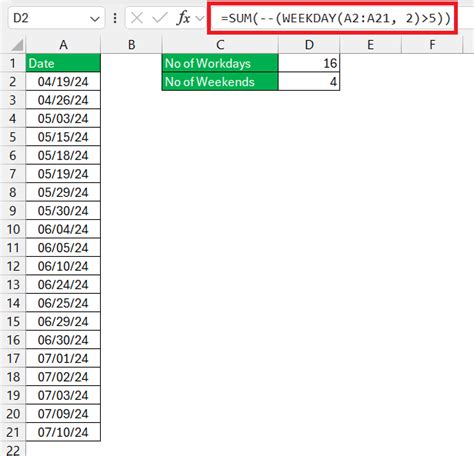Click the cell with date 06/29/24

coord(63,322)
